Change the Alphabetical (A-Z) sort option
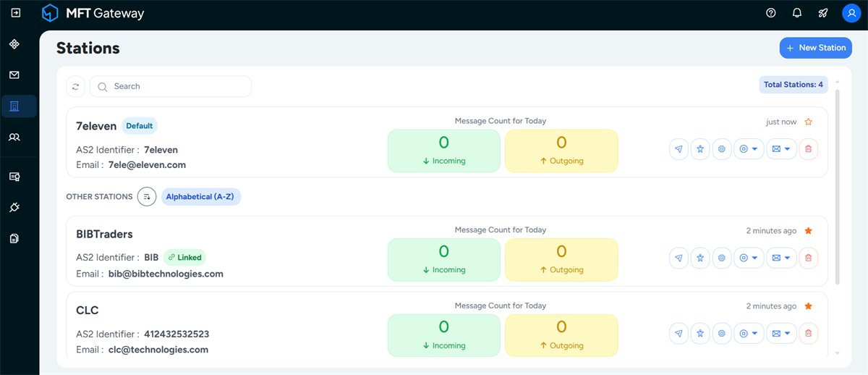The width and height of the screenshot is (868, 375). click(201, 196)
